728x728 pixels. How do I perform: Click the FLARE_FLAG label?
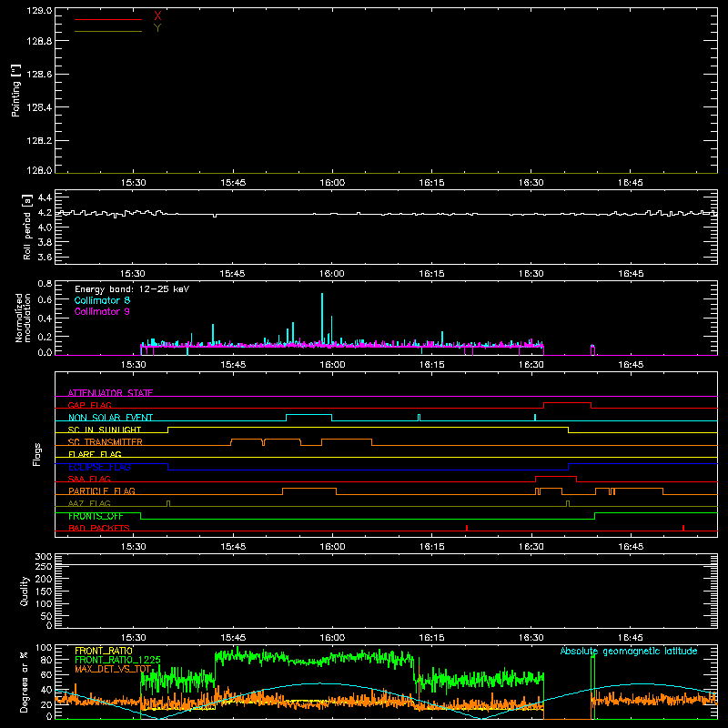pos(95,454)
